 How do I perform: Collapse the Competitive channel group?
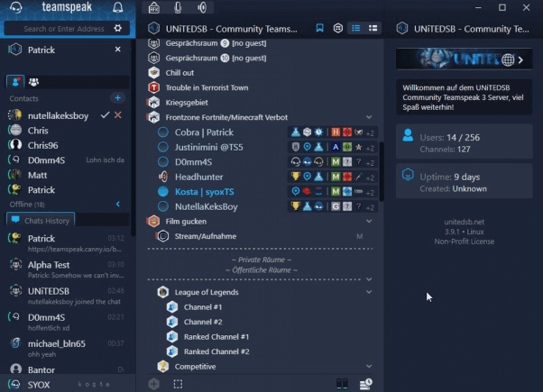369,367
